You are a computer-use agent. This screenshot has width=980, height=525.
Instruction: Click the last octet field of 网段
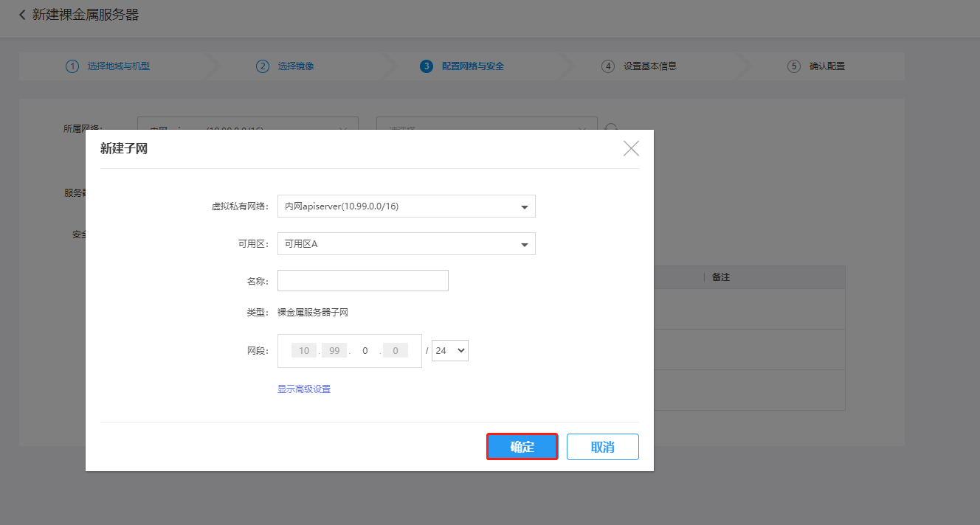click(396, 351)
